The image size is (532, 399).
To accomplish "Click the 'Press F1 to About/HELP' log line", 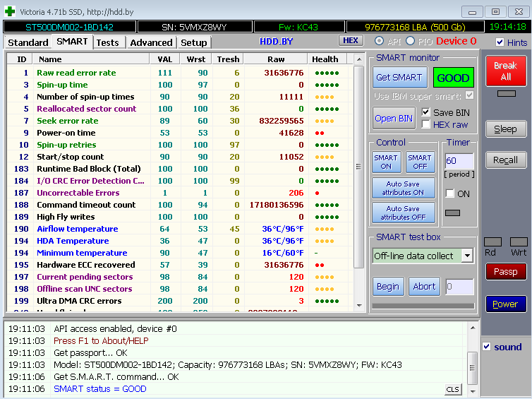I will (x=101, y=340).
